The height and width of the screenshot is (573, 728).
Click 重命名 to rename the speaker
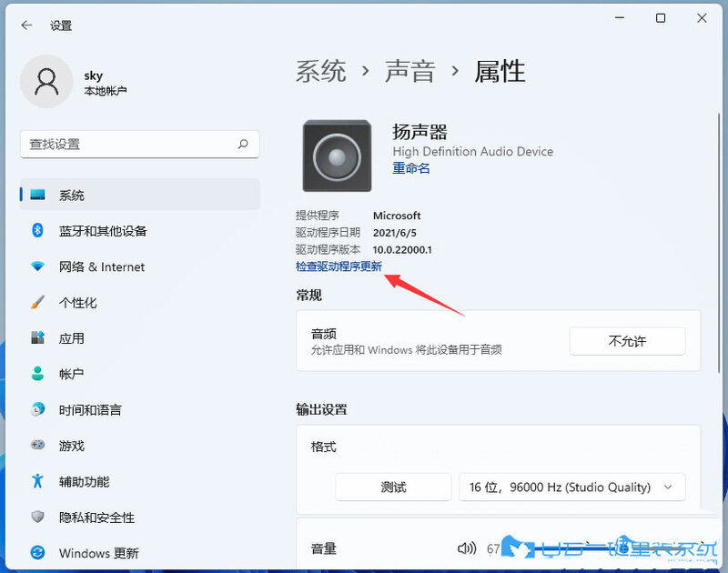(410, 168)
